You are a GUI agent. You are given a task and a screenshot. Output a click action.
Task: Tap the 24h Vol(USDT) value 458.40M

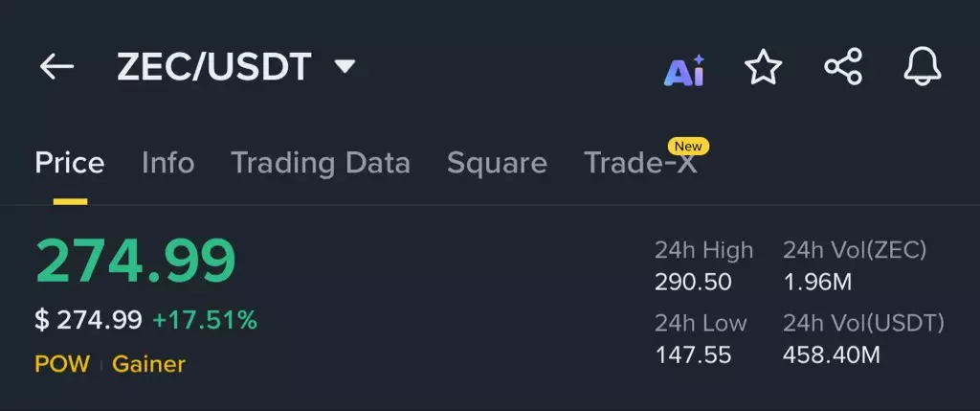tap(831, 355)
